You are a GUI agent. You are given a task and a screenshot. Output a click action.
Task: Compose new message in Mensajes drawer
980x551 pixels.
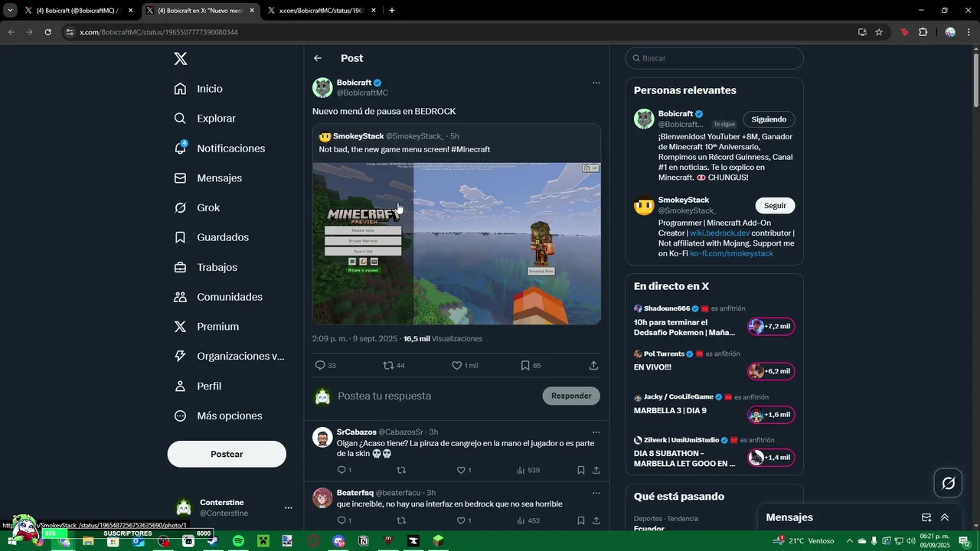(x=926, y=517)
